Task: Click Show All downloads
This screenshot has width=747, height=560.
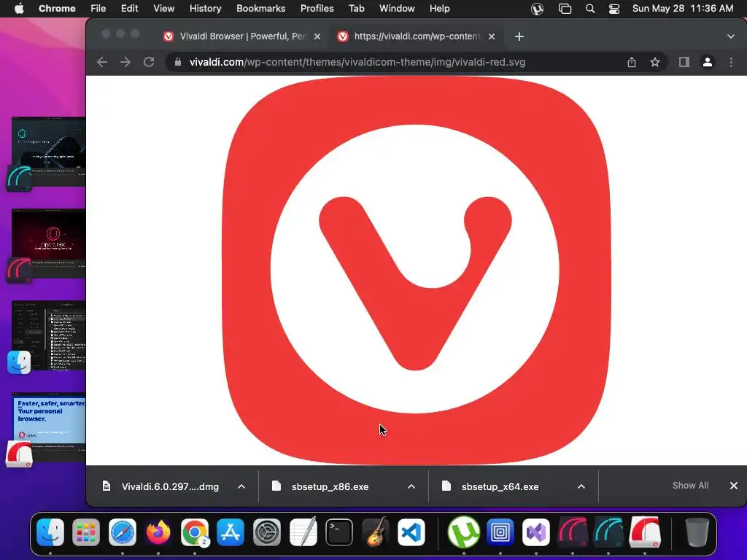Action: [x=690, y=486]
